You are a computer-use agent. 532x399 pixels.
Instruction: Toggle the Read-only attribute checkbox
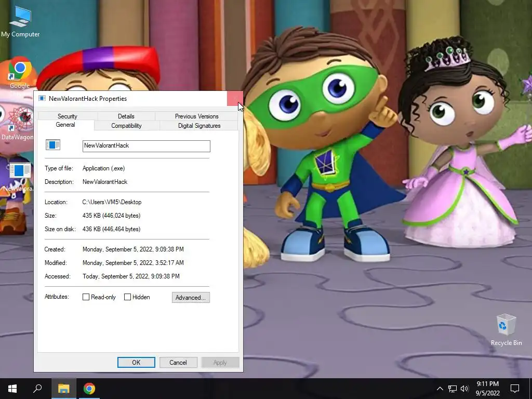pos(86,297)
